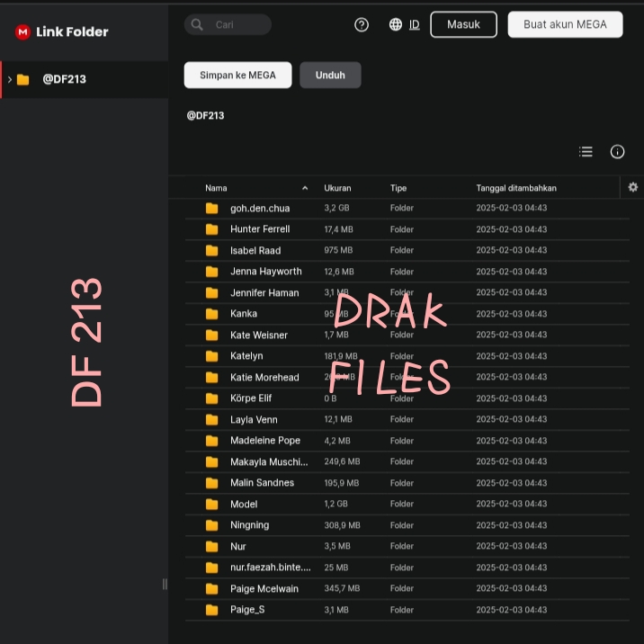
Task: Click the 345,7 MB size cell
Action: coord(342,588)
